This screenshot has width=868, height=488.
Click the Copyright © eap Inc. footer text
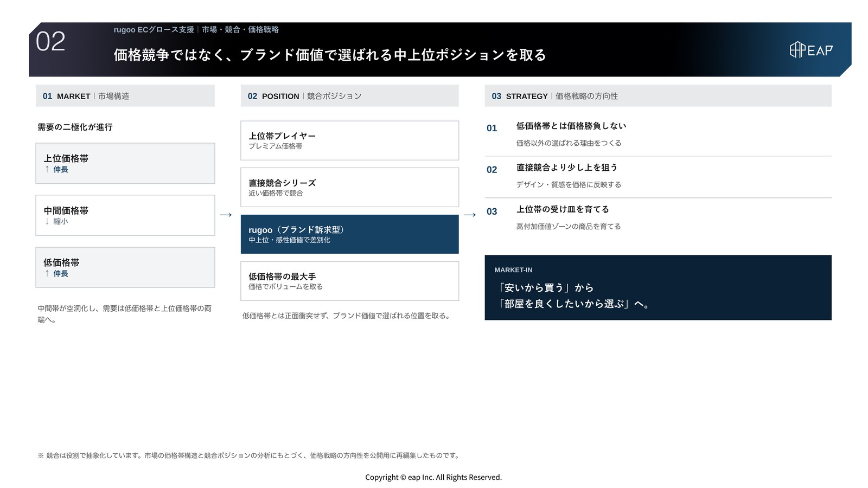[433, 477]
